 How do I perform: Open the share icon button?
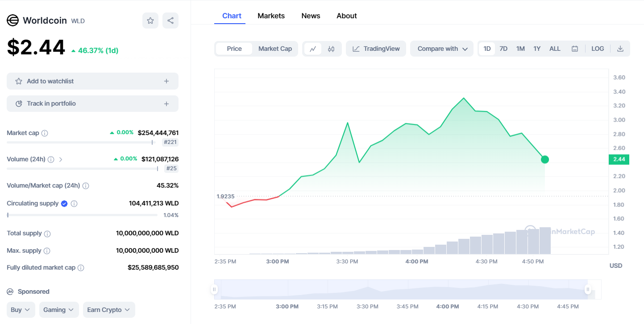coord(170,21)
